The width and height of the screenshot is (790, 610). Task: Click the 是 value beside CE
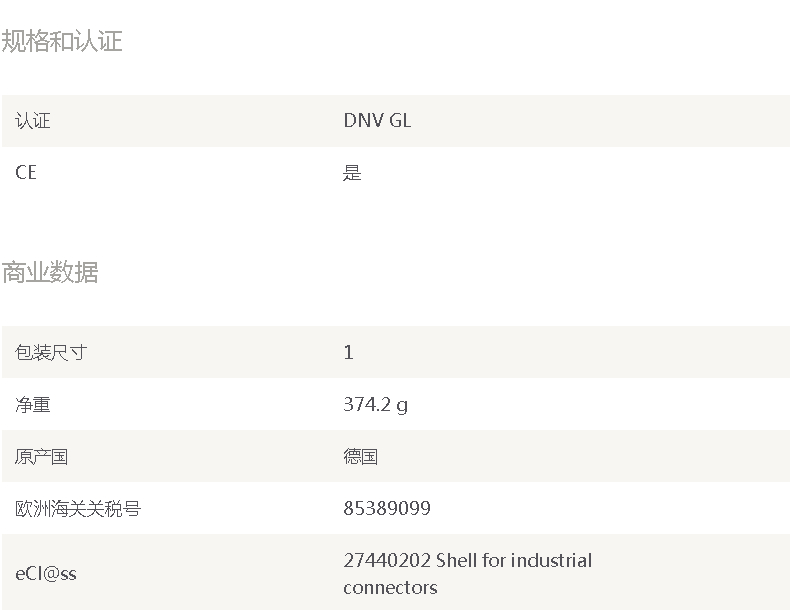point(352,173)
